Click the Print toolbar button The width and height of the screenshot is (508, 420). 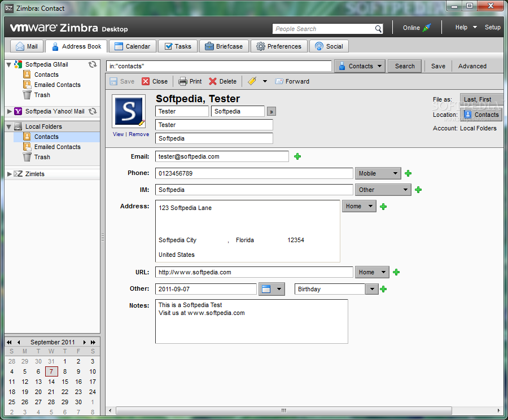[x=190, y=81]
